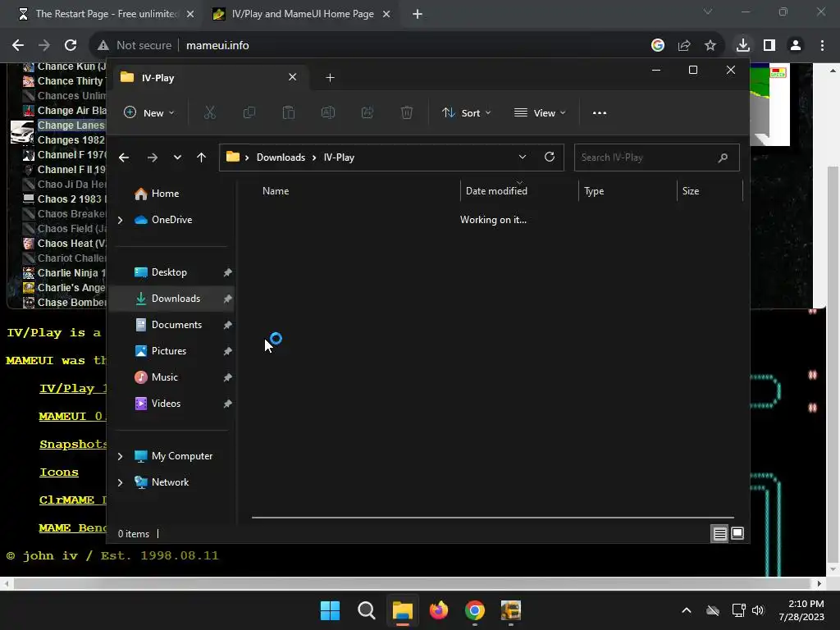Open taskbar Search
Image resolution: width=840 pixels, height=630 pixels.
click(x=367, y=610)
